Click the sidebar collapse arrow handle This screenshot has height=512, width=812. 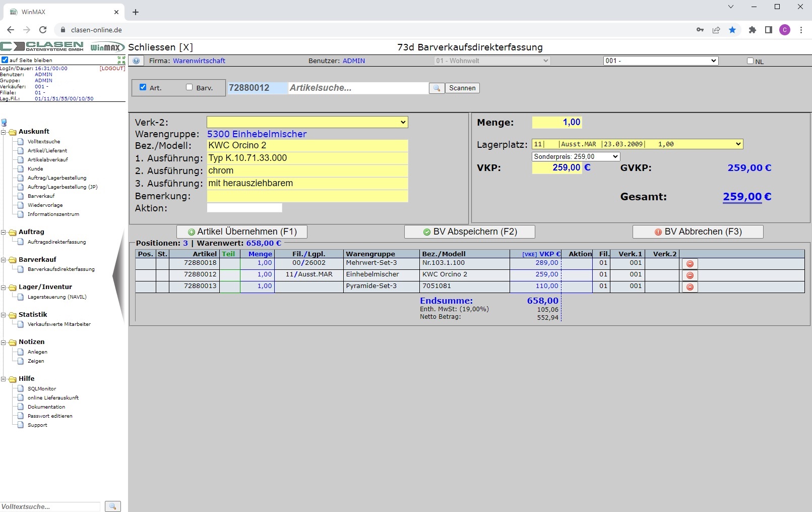pos(118,276)
